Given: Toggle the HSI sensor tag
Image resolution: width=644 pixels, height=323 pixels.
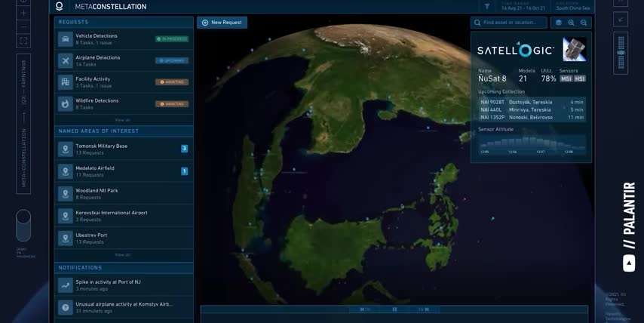Looking at the screenshot, I should click(580, 78).
